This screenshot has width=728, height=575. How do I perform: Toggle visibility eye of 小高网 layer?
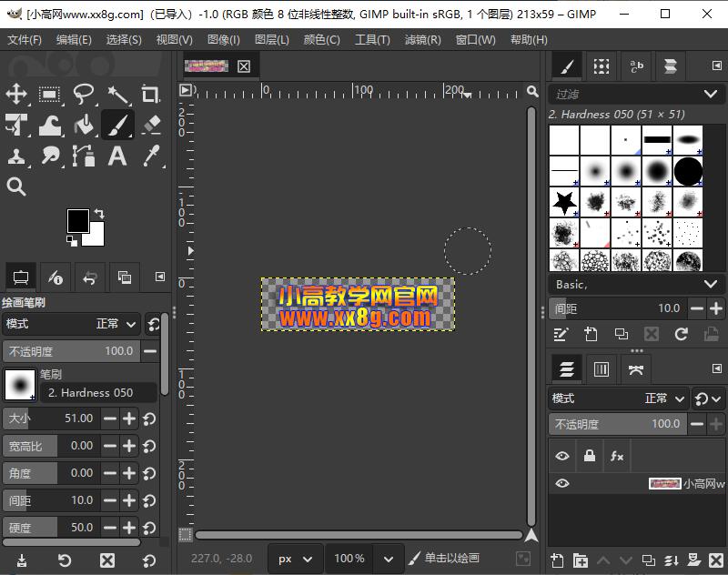[x=562, y=484]
